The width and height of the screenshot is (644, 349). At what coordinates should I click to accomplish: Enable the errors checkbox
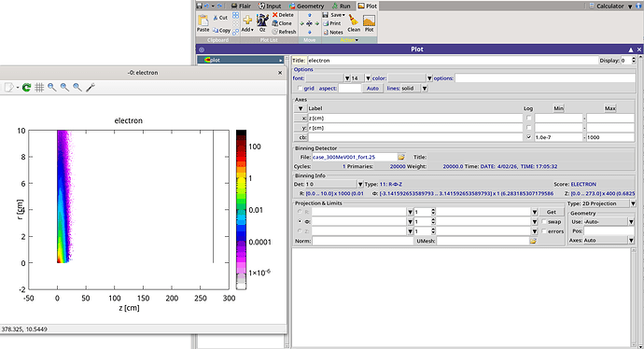click(544, 231)
